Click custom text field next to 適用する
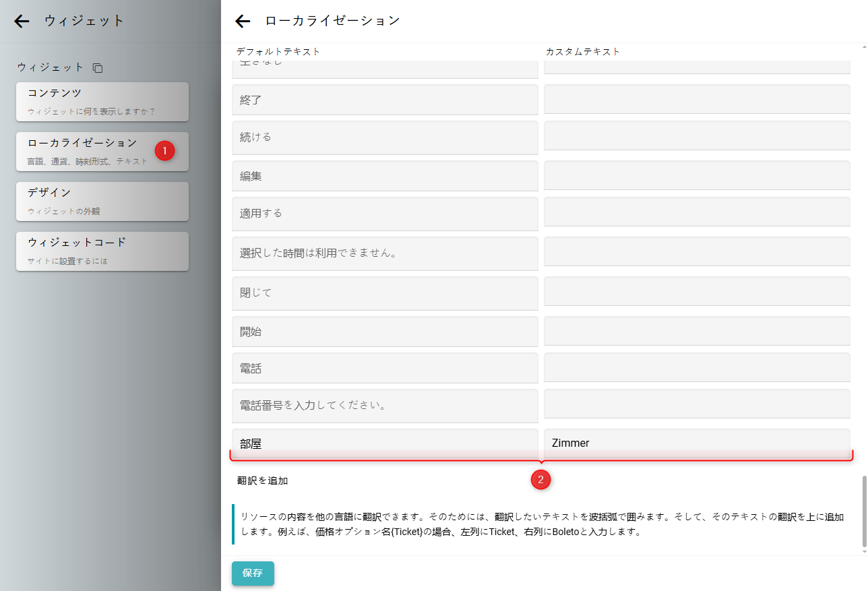The image size is (868, 591). 696,212
